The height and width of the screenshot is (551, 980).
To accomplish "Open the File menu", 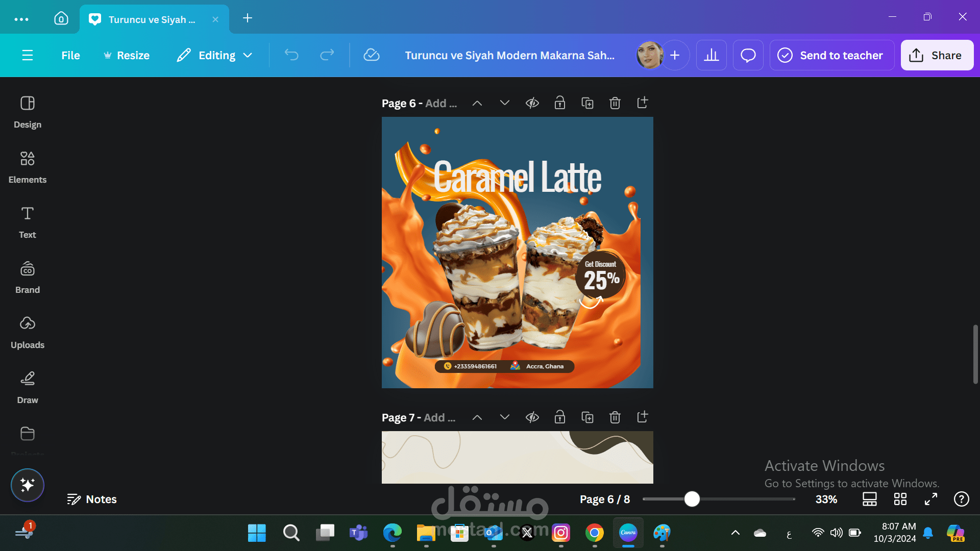I will [70, 55].
